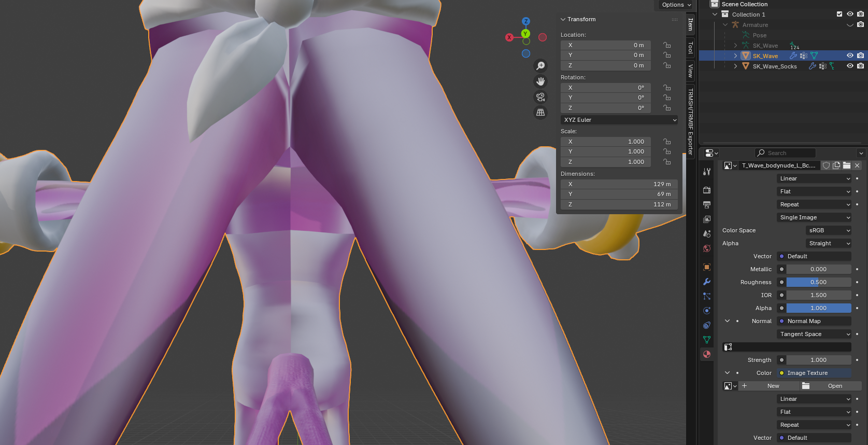Open the Object Constraints properties tab

[x=707, y=325]
